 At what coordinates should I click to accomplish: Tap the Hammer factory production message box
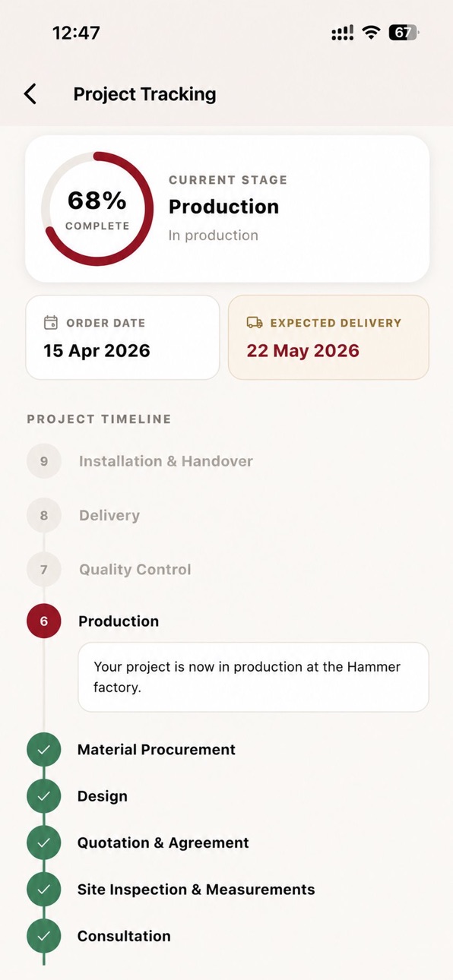click(x=253, y=677)
